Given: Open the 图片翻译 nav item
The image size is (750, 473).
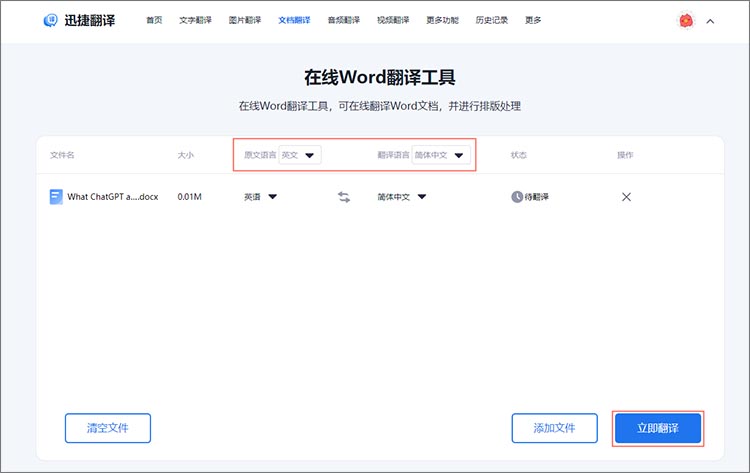Looking at the screenshot, I should [245, 20].
